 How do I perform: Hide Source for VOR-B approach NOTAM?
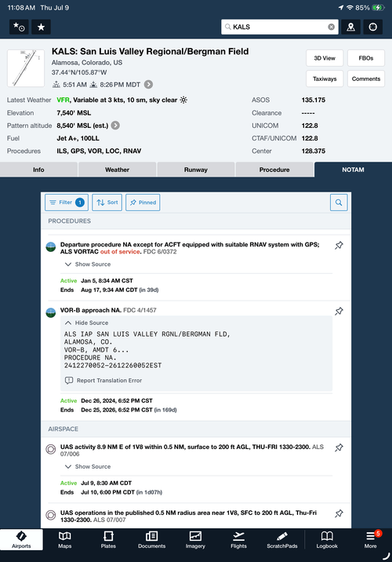click(87, 323)
